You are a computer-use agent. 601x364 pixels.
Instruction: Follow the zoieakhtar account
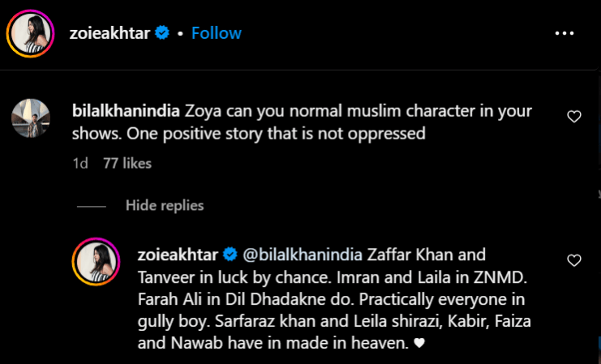(217, 33)
